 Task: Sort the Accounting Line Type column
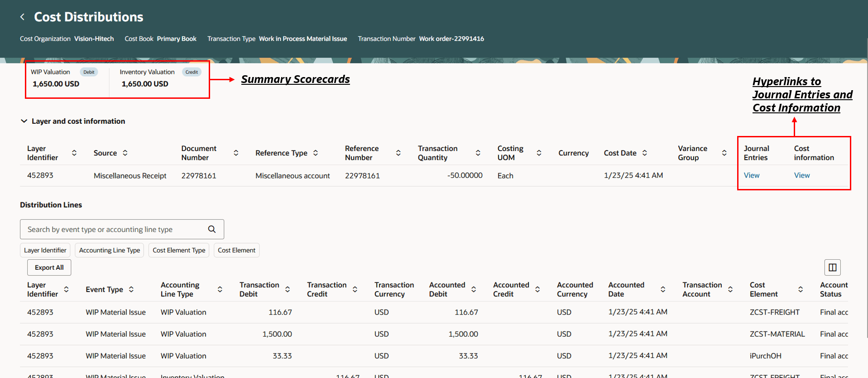[220, 289]
